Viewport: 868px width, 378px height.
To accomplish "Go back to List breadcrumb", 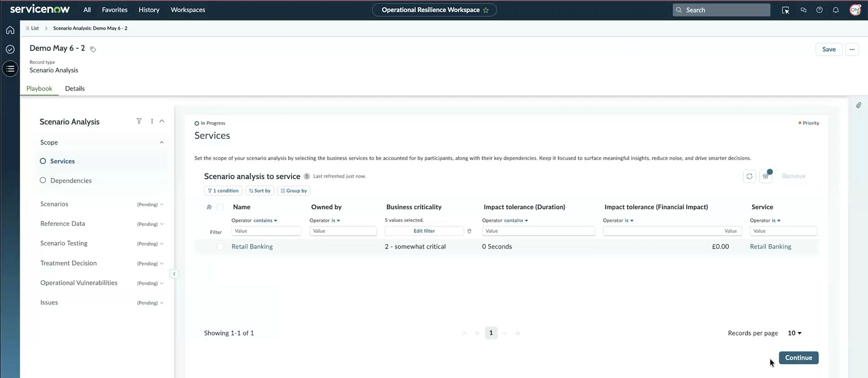I will click(x=33, y=28).
